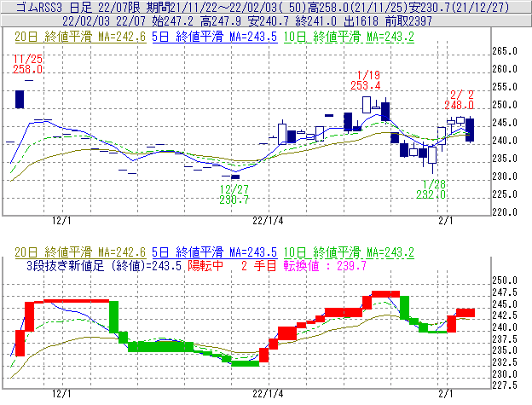This screenshot has width=532, height=405.
Task: Click the 2/2 248.0 peak label
Action: click(459, 100)
